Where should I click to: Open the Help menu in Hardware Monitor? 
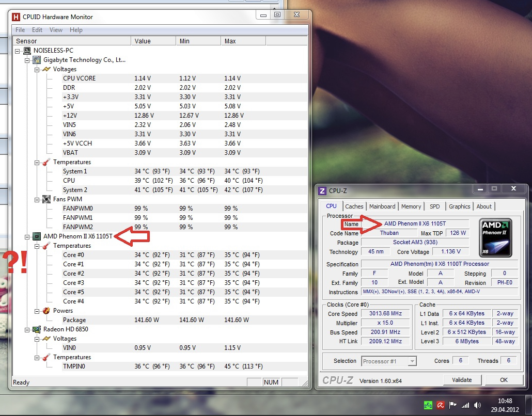[76, 30]
